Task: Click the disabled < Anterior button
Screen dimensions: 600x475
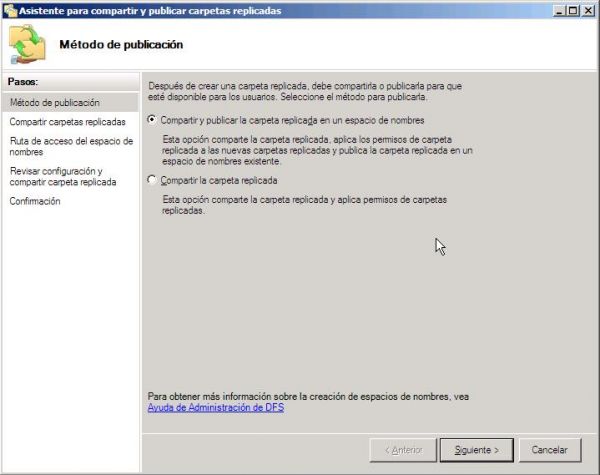Action: coord(403,450)
